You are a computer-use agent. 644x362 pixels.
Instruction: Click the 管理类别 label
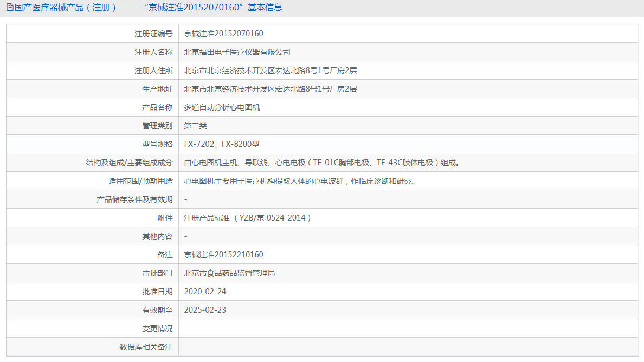(x=157, y=126)
